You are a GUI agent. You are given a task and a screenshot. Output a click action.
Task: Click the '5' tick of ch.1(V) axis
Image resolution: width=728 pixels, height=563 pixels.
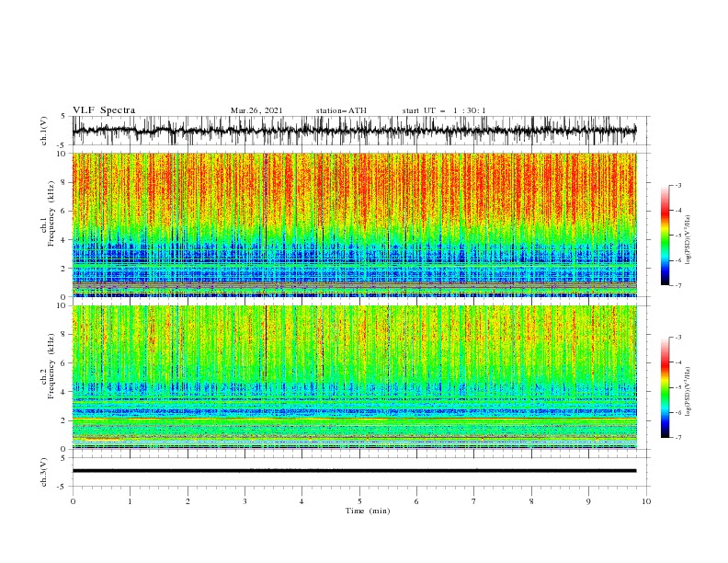click(63, 117)
